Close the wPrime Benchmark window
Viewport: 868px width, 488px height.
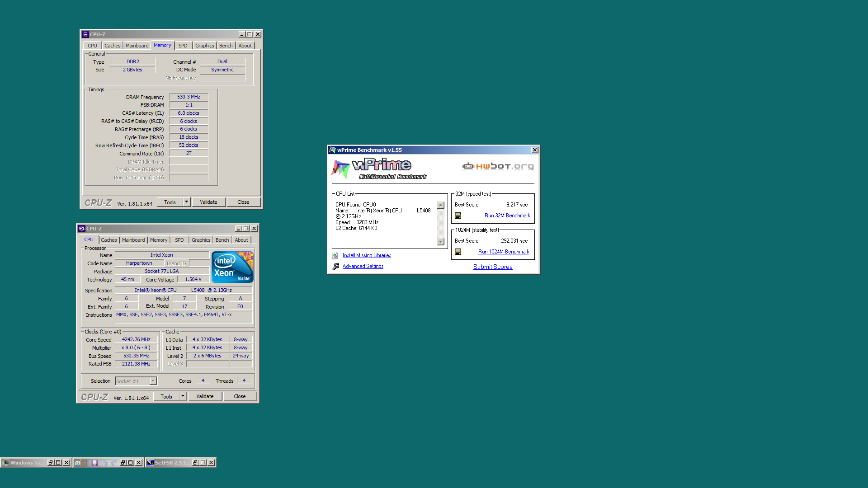[535, 150]
